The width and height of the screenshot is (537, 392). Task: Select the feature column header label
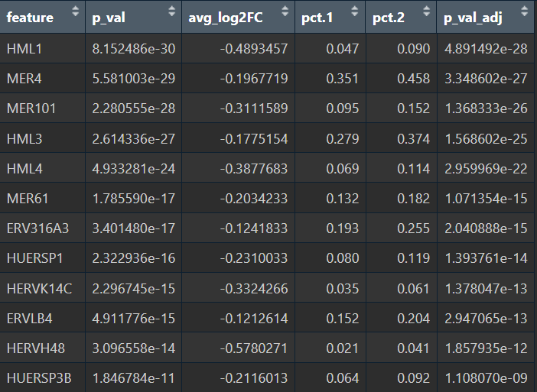click(x=30, y=18)
